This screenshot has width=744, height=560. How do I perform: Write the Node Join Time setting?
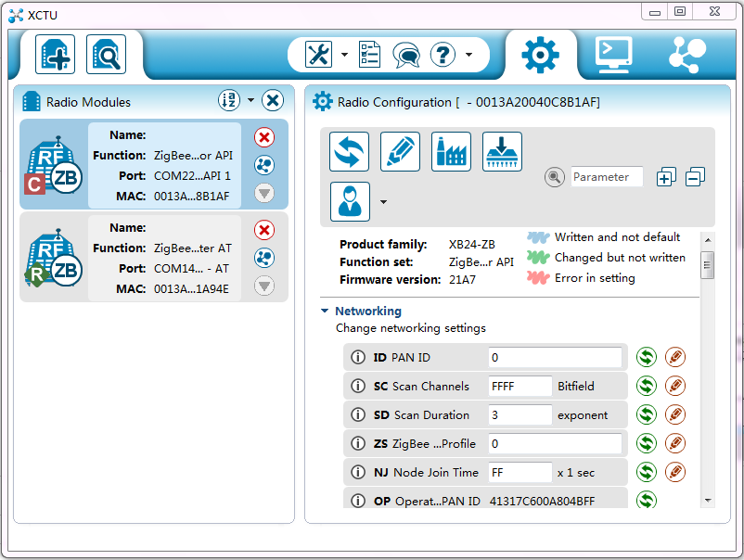(675, 472)
